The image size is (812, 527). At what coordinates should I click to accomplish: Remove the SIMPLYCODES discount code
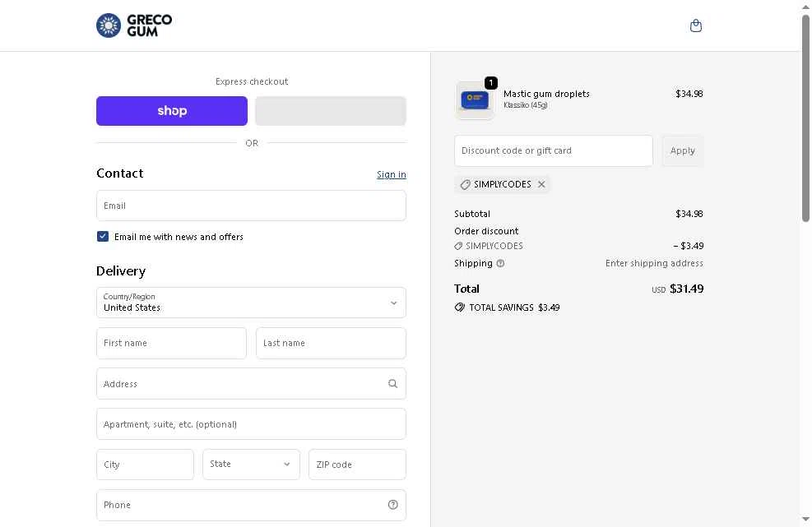click(x=541, y=184)
